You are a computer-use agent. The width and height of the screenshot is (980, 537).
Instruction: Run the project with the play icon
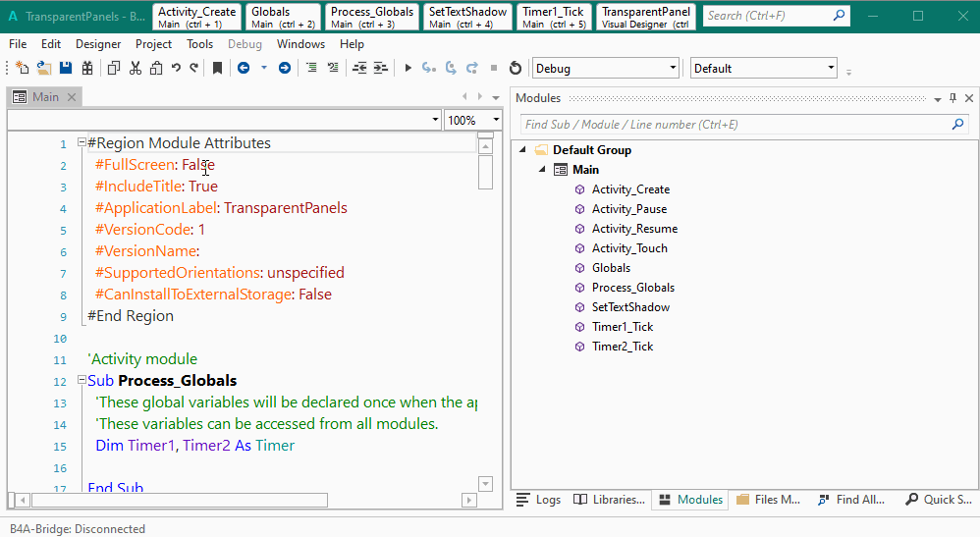click(x=408, y=68)
